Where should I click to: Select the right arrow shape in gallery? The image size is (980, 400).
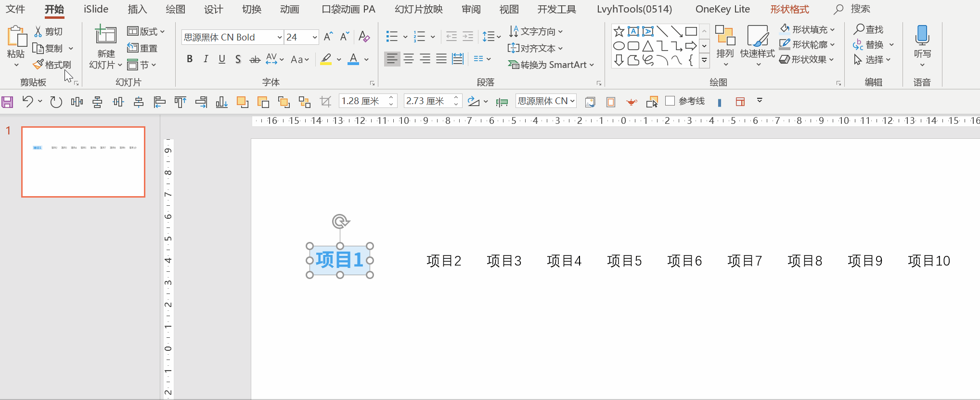[x=691, y=46]
